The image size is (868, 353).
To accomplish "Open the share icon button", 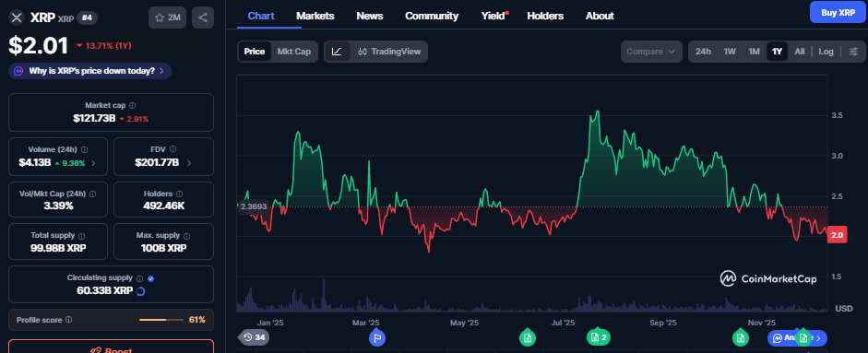I will click(203, 18).
